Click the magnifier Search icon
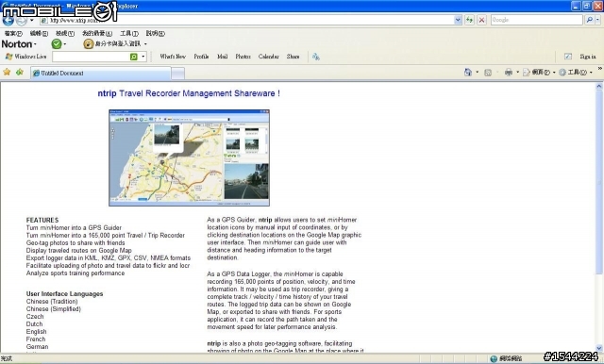Viewport: 604px width, 364px height. click(589, 20)
